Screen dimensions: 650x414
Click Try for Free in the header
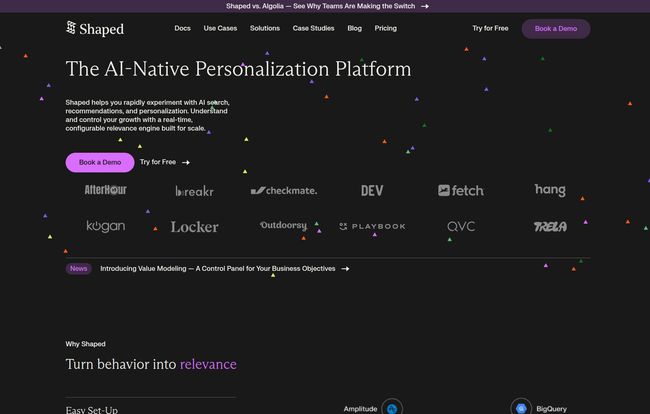point(490,28)
